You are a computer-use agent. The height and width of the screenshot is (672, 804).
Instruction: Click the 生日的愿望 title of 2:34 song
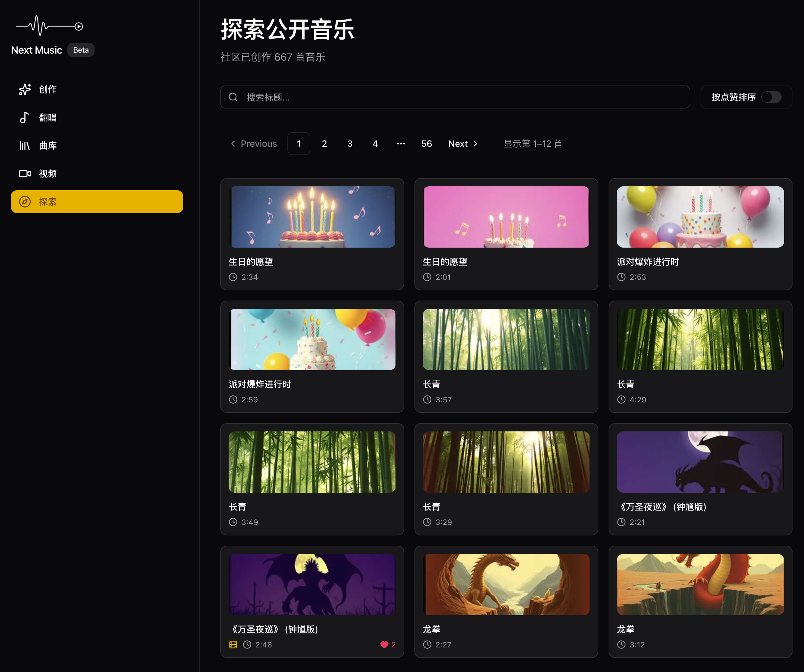(251, 262)
